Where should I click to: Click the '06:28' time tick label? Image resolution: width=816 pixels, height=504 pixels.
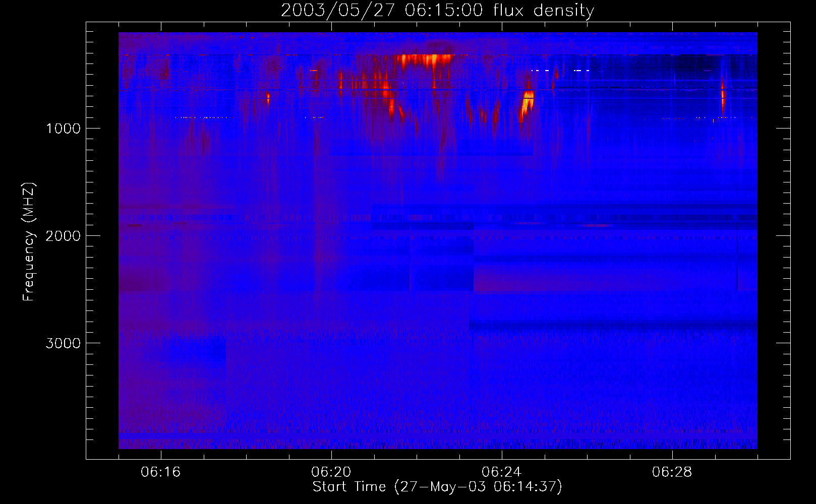pyautogui.click(x=672, y=472)
